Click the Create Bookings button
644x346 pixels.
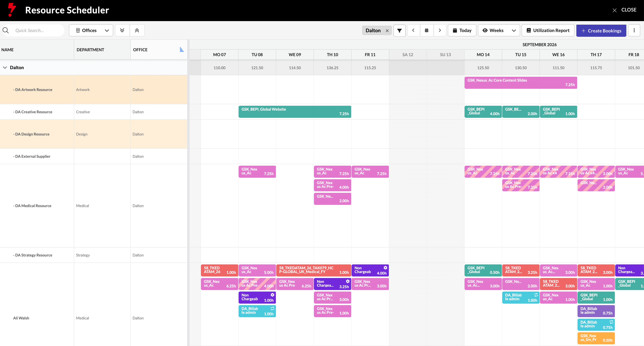click(x=601, y=31)
